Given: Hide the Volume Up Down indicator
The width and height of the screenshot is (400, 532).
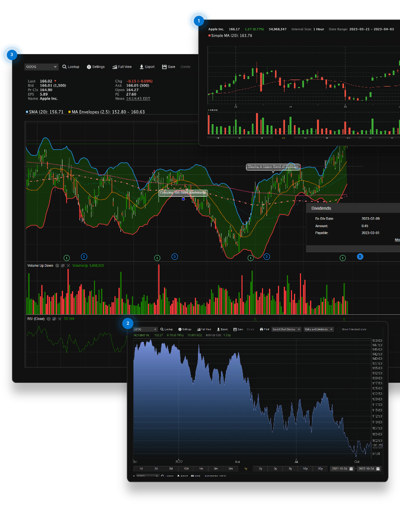Looking at the screenshot, I should pyautogui.click(x=62, y=266).
